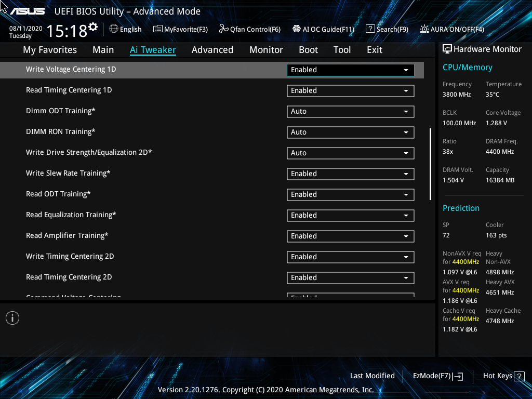Open the Boot menu
The image size is (532, 399).
[x=308, y=49]
